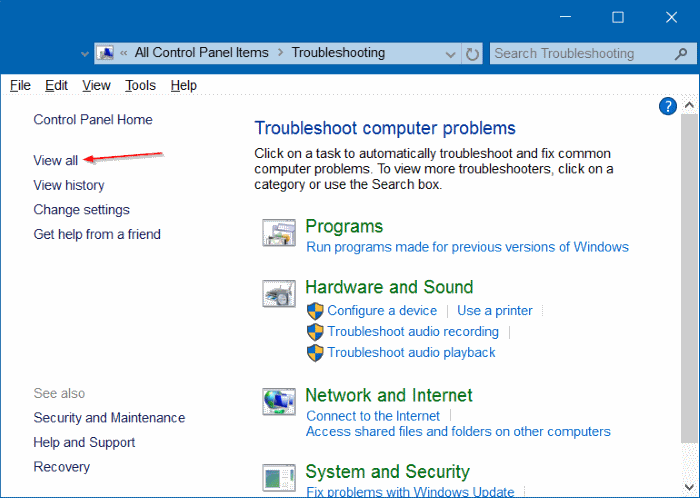
Task: Click the Search Troubleshooting input field
Action: point(593,54)
